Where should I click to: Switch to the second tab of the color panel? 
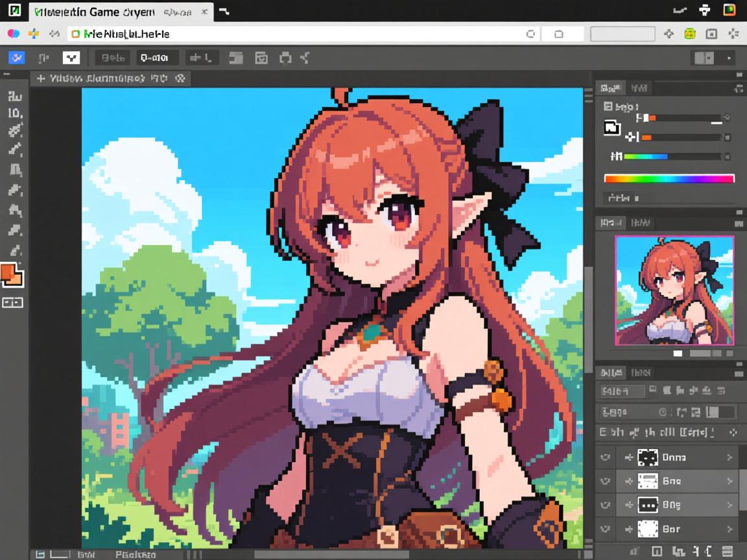tap(639, 87)
